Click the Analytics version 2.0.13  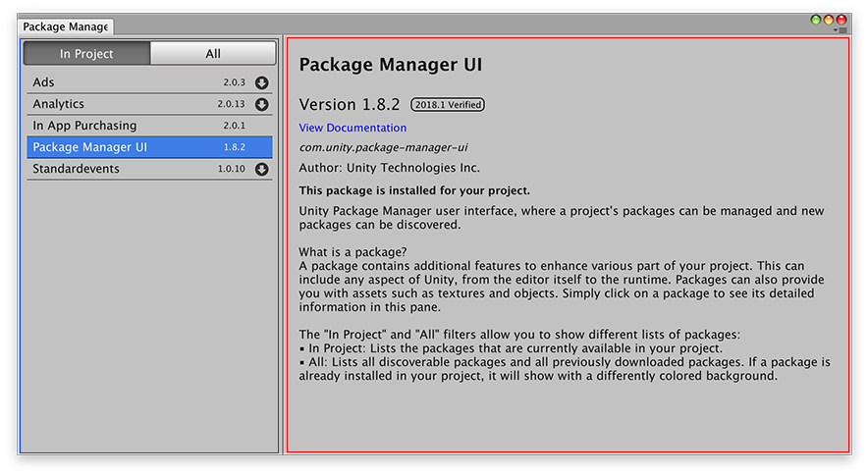pyautogui.click(x=231, y=104)
